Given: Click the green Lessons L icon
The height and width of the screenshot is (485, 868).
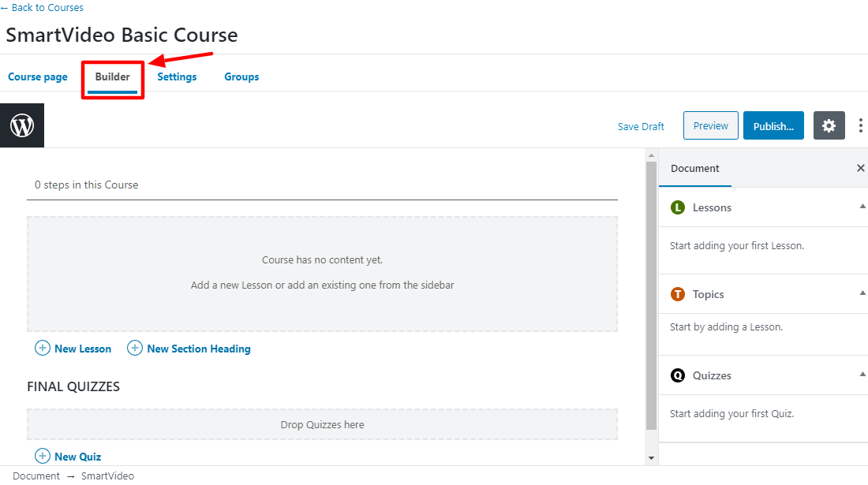Looking at the screenshot, I should [678, 207].
